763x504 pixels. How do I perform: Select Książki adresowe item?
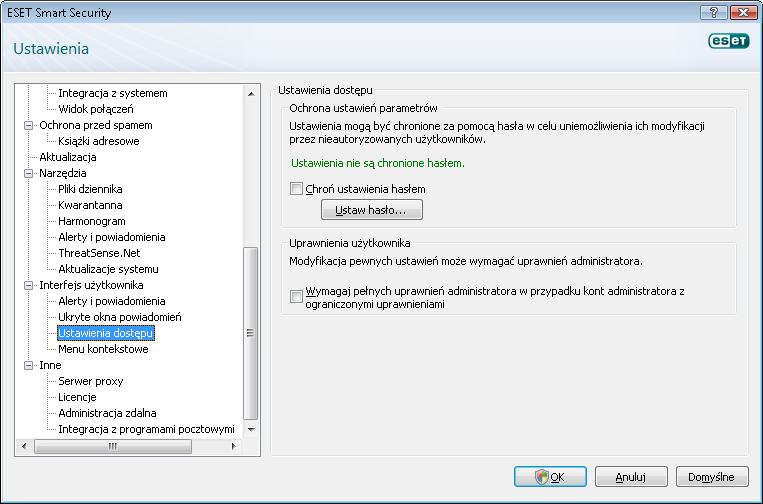99,141
